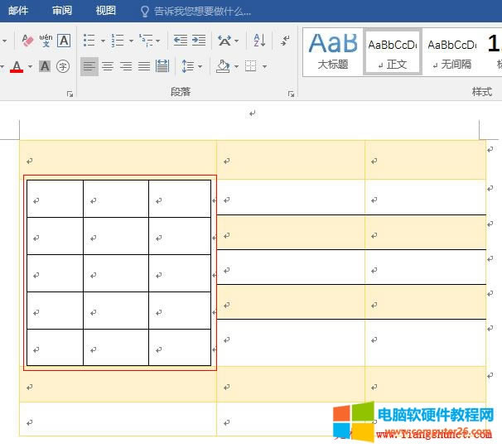Open the font color dropdown arrow

pos(30,66)
